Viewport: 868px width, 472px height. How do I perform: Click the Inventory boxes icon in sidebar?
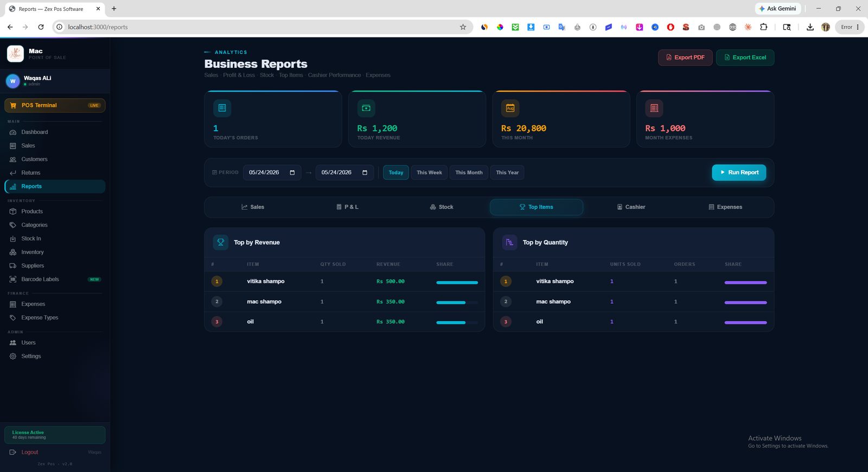pyautogui.click(x=13, y=252)
